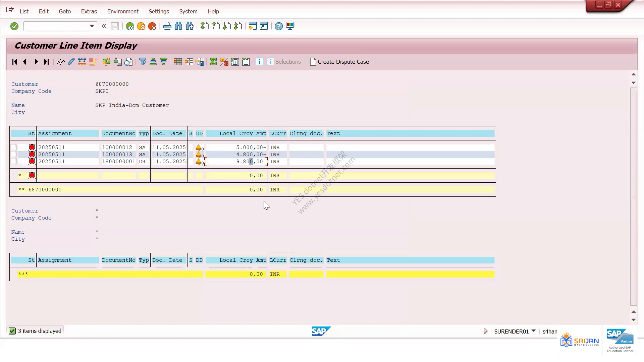Open the command field dropdown arrow
Viewport: 644px width, 362px height.
[x=92, y=26]
